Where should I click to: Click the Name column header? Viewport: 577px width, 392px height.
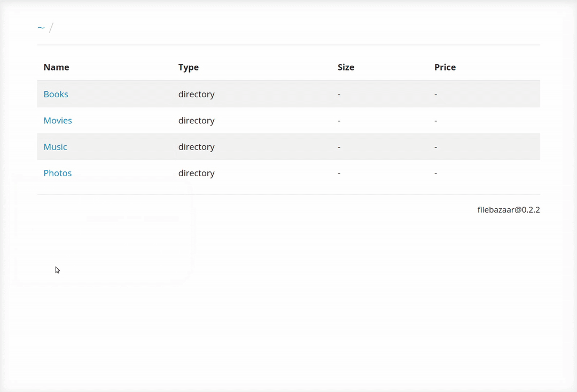click(x=56, y=67)
